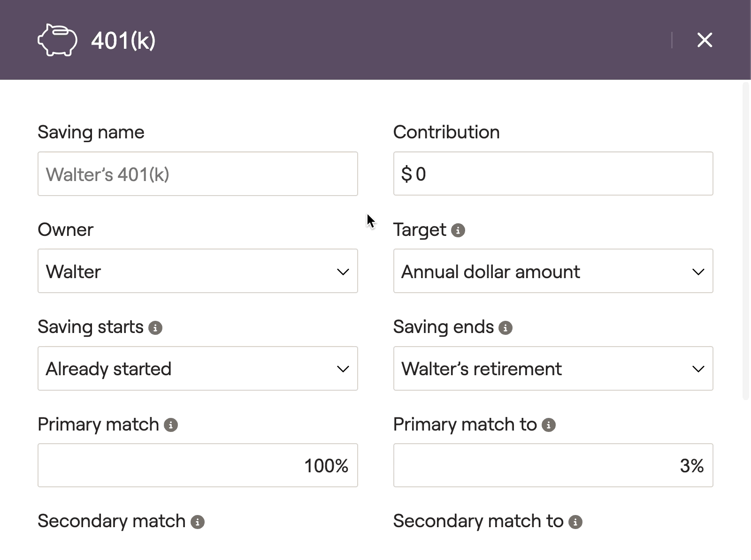The width and height of the screenshot is (751, 560).
Task: Close the 401(k) dialog
Action: pos(705,40)
